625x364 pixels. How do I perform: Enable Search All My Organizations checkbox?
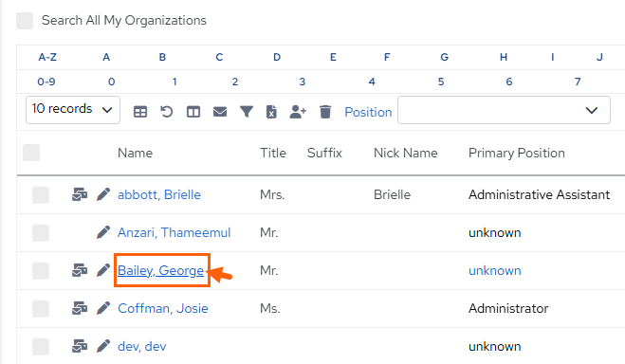(25, 21)
